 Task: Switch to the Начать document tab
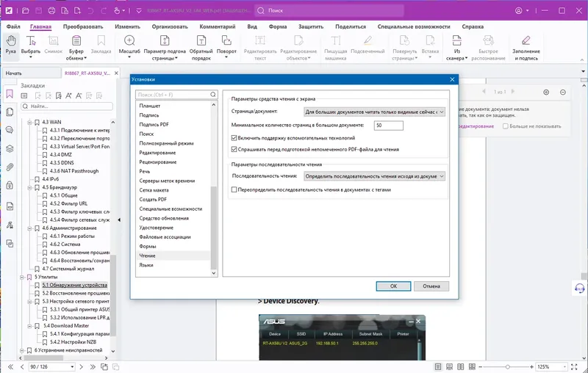(x=32, y=73)
